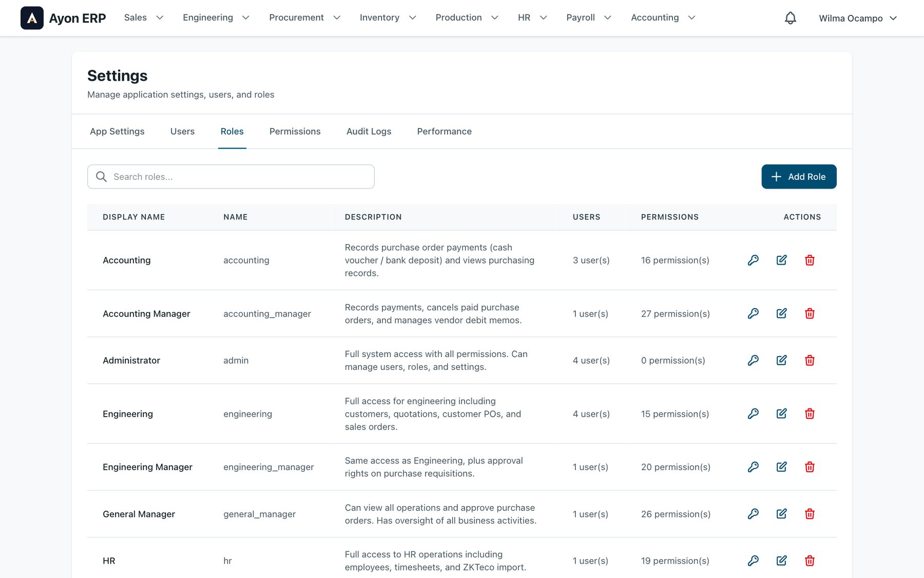
Task: Edit the HR role
Action: [781, 561]
